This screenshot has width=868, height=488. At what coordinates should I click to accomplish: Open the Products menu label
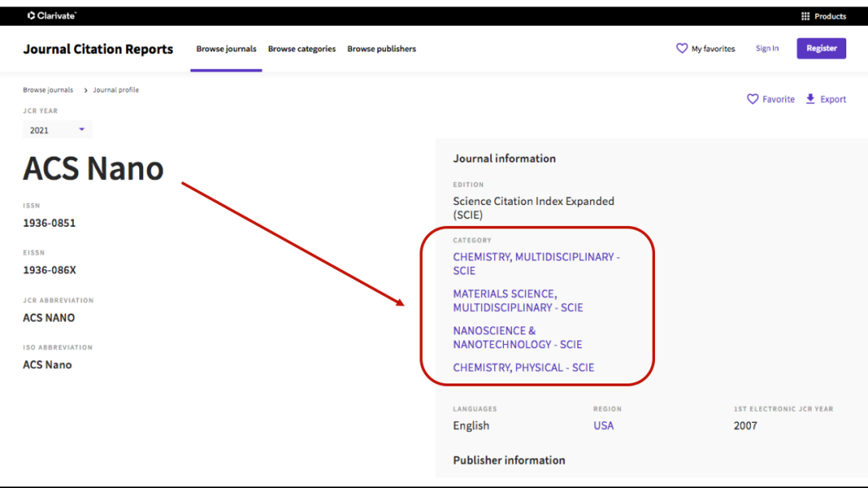point(829,16)
